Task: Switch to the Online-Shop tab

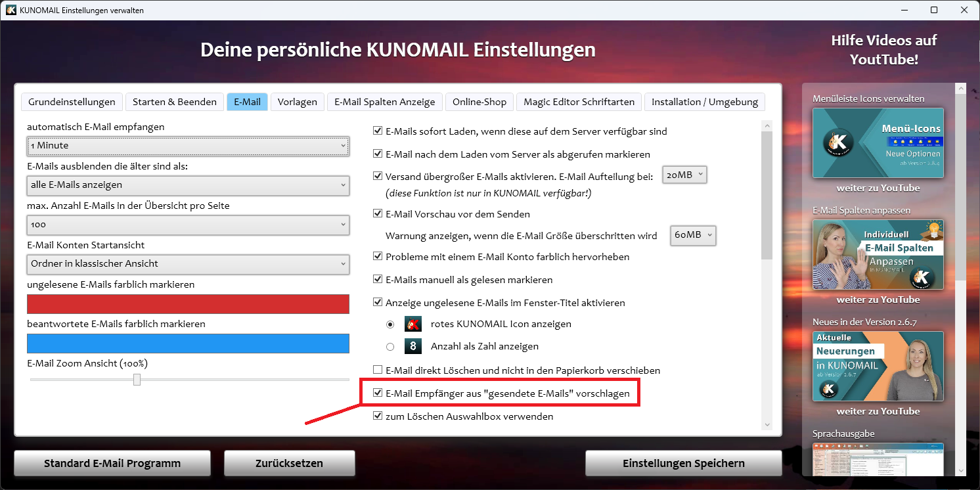Action: tap(479, 102)
